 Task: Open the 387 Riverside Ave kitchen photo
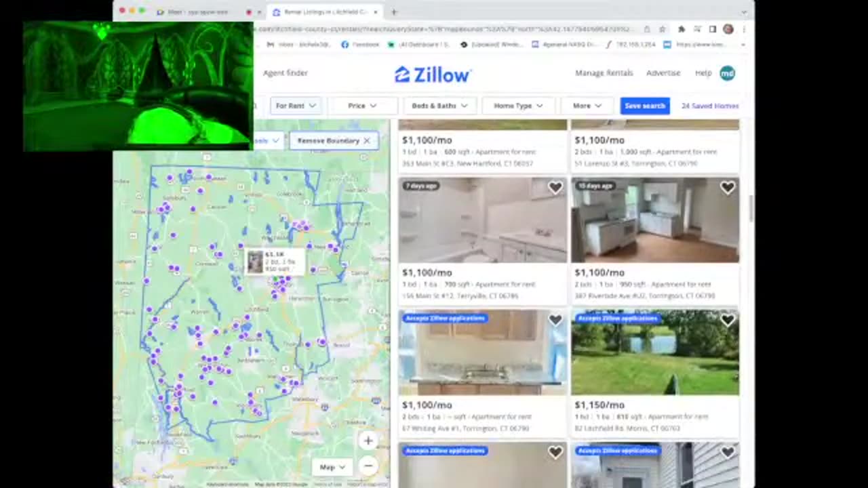(x=655, y=220)
